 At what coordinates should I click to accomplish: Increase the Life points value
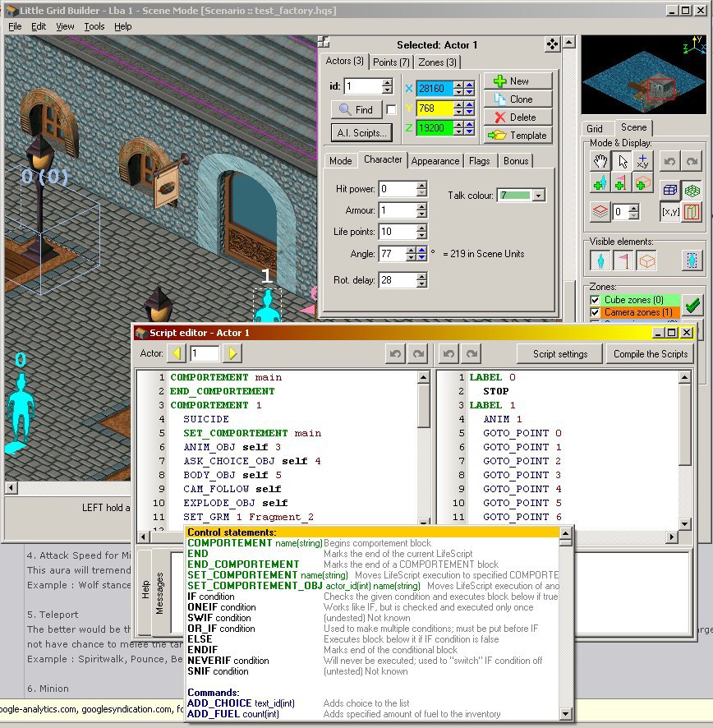tap(421, 228)
